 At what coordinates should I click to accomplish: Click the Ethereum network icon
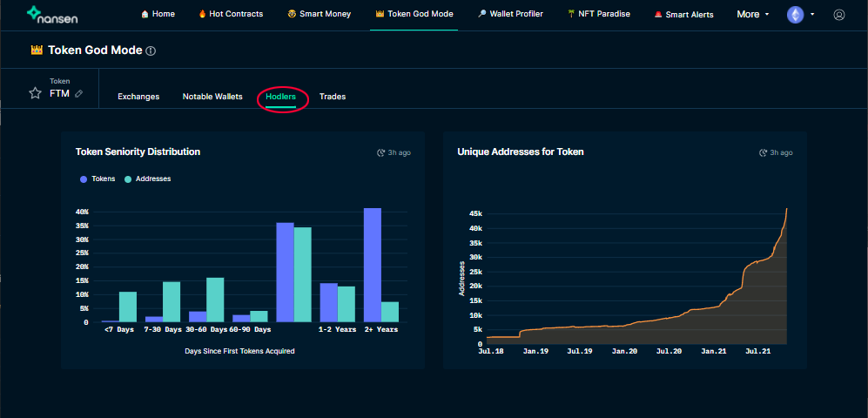795,15
